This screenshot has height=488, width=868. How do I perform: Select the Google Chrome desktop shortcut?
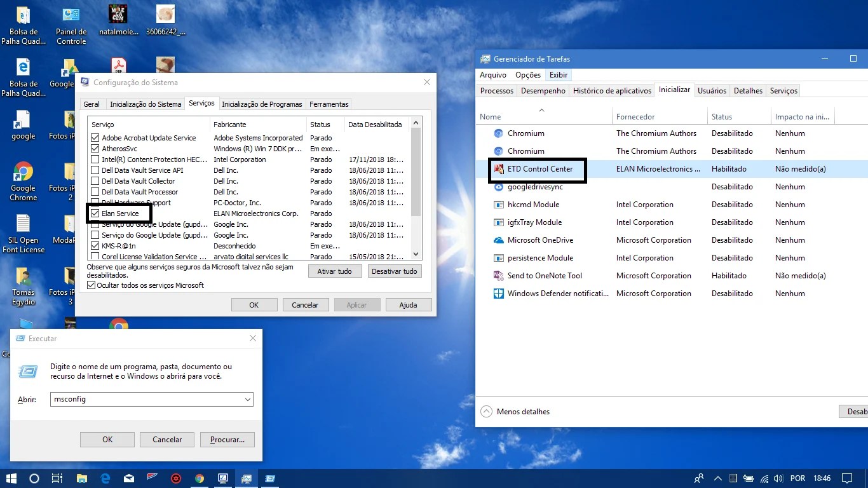pos(24,182)
